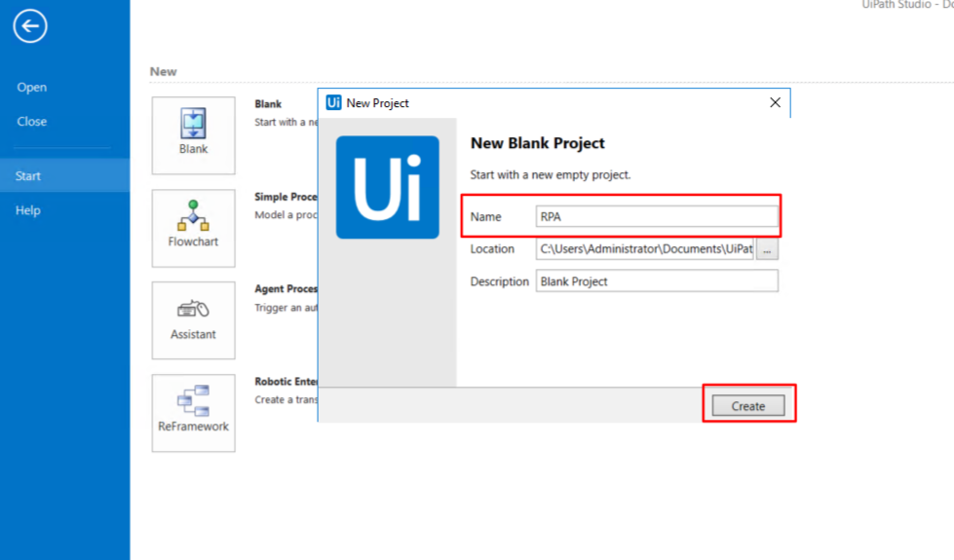954x560 pixels.
Task: Edit the Description field with Blank Project
Action: click(x=657, y=281)
